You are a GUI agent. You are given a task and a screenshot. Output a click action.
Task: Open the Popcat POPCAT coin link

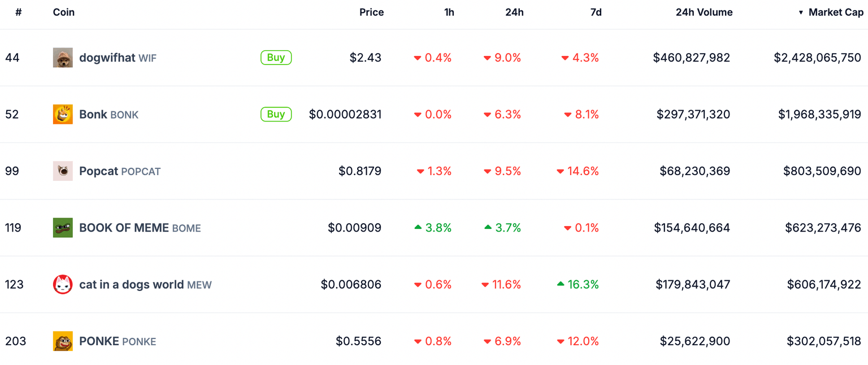(120, 171)
